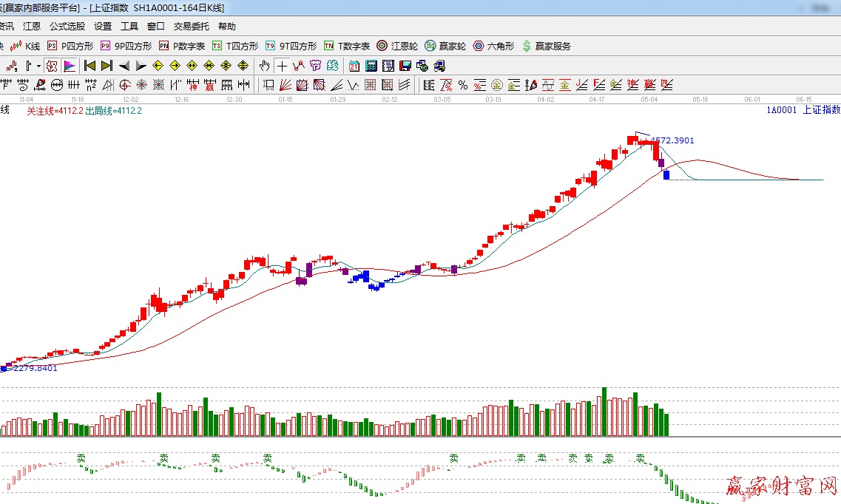Viewport: 841px width, 504px height.
Task: Jump to the first bar with the skip-back arrow
Action: click(89, 66)
